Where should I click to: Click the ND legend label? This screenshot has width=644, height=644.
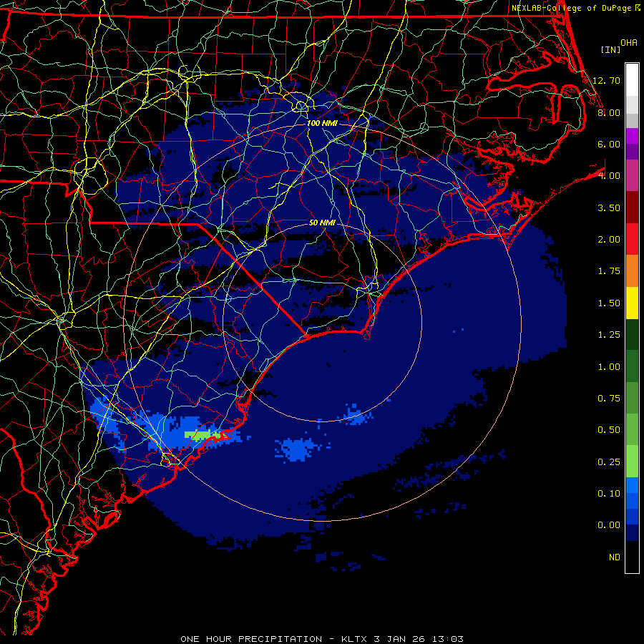point(615,557)
